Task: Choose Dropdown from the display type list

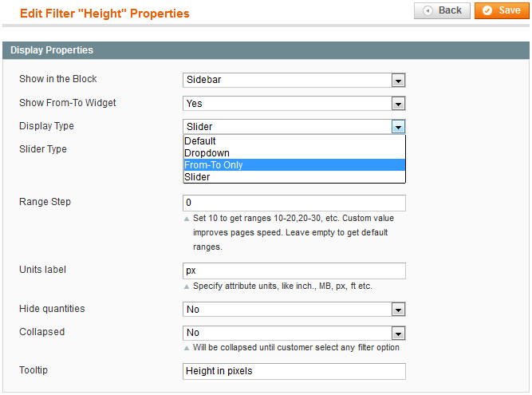Action: tap(294, 153)
